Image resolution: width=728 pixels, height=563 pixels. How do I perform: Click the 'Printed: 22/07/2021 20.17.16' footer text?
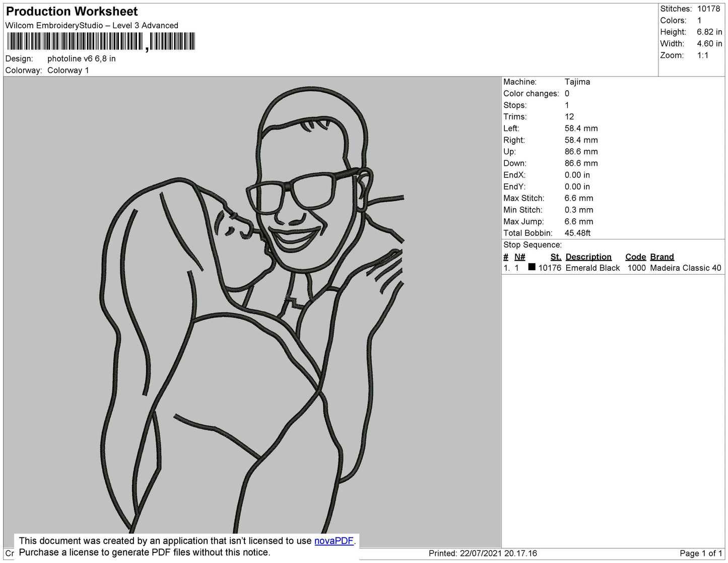(483, 553)
